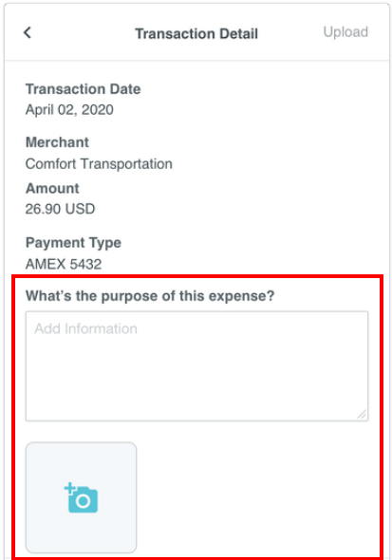392x560 pixels.
Task: Click the empty space right of photo tile
Action: click(257, 497)
